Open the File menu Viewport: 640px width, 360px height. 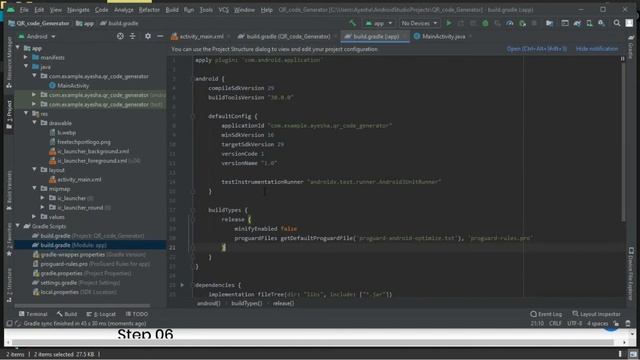(24, 9)
